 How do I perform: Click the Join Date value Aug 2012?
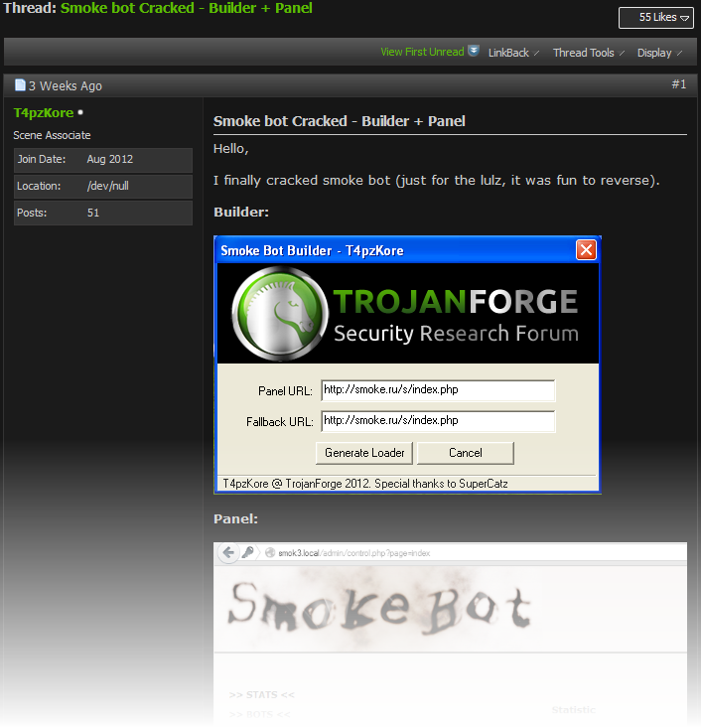coord(110,159)
